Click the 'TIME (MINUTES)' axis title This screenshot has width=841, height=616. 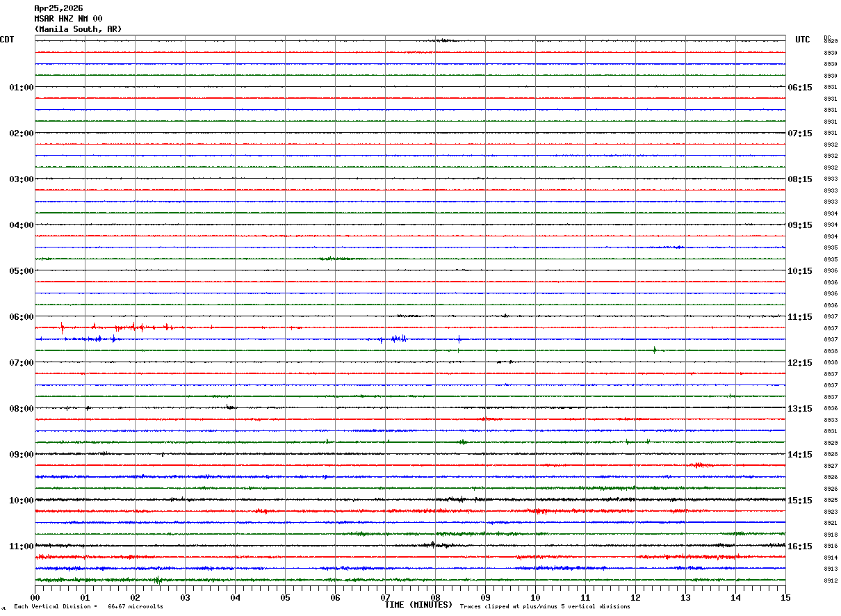pyautogui.click(x=418, y=605)
